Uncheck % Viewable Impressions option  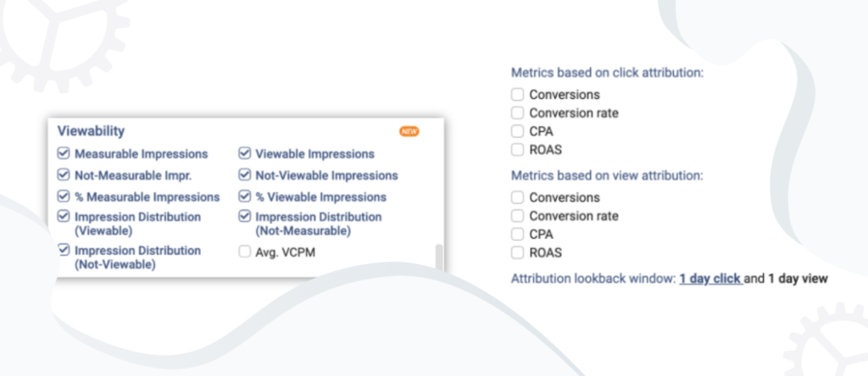tap(245, 196)
